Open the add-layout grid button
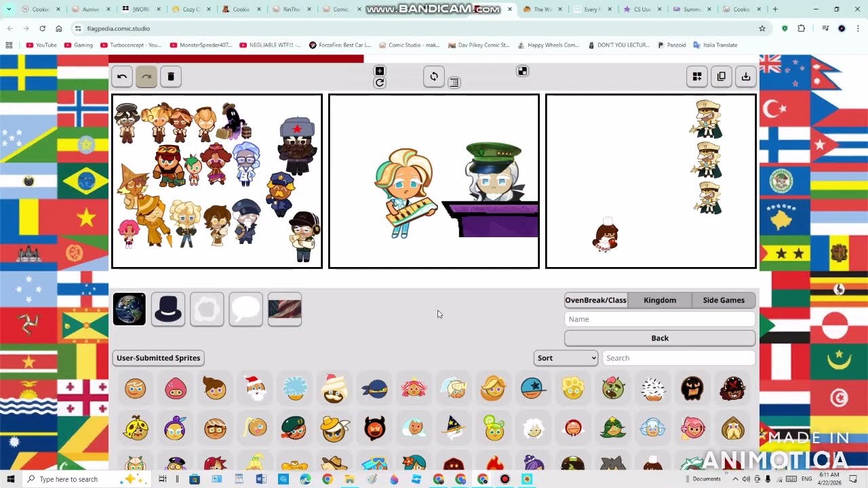 [x=697, y=77]
